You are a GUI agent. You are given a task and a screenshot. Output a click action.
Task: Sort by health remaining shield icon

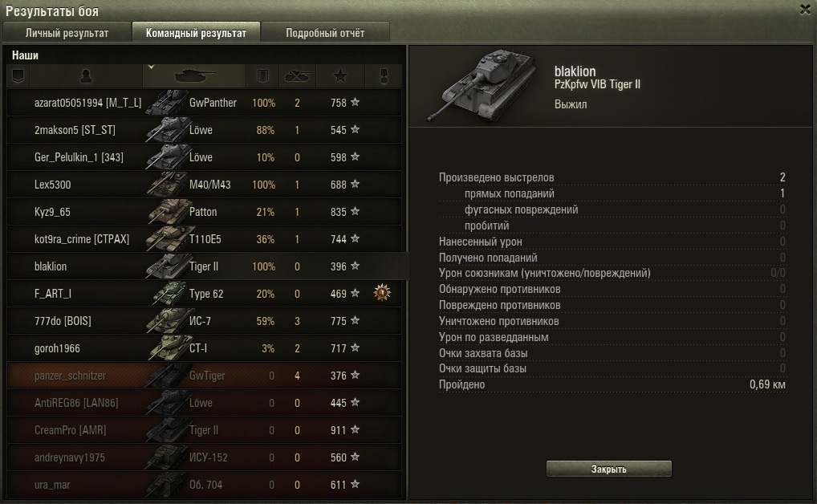pos(262,76)
